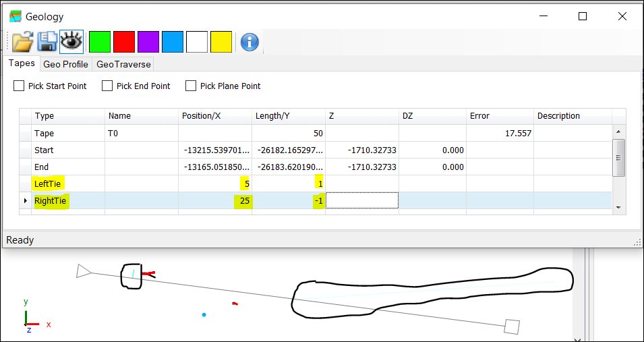644x342 pixels.
Task: Click the Geology app icon in title bar
Action: coord(16,16)
